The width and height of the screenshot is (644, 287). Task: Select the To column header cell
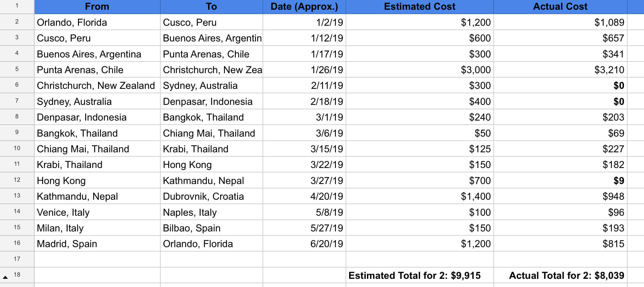pos(211,7)
